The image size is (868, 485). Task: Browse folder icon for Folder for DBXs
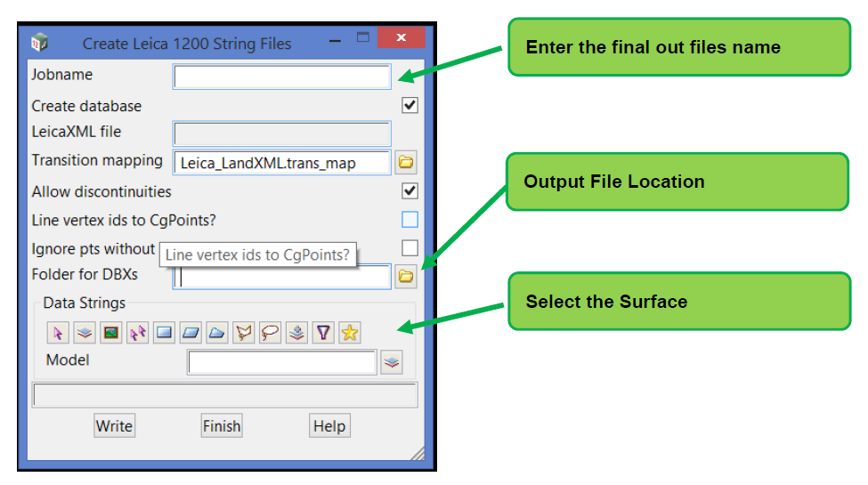point(406,276)
